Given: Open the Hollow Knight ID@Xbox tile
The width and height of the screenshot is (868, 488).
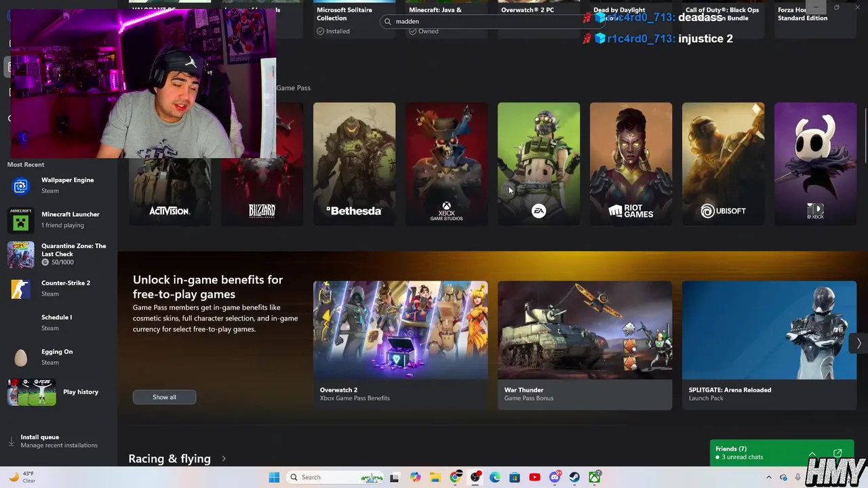Looking at the screenshot, I should click(x=815, y=163).
